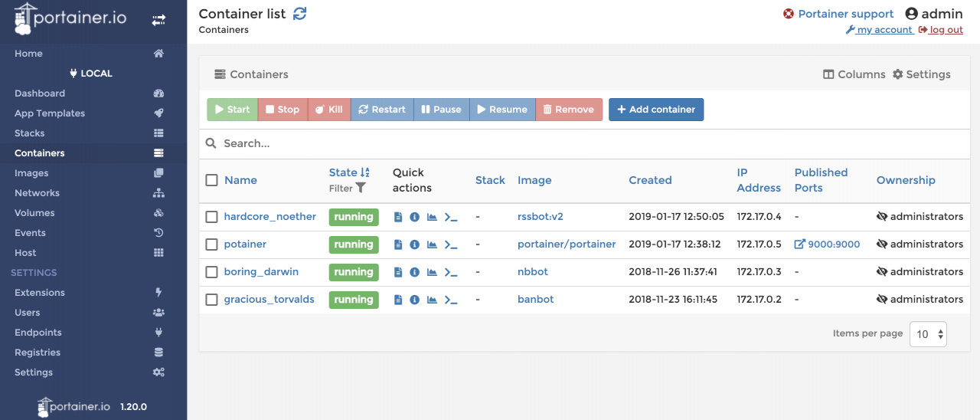Open the table Settings menu
Screen dimensions: 980x420
pos(922,74)
